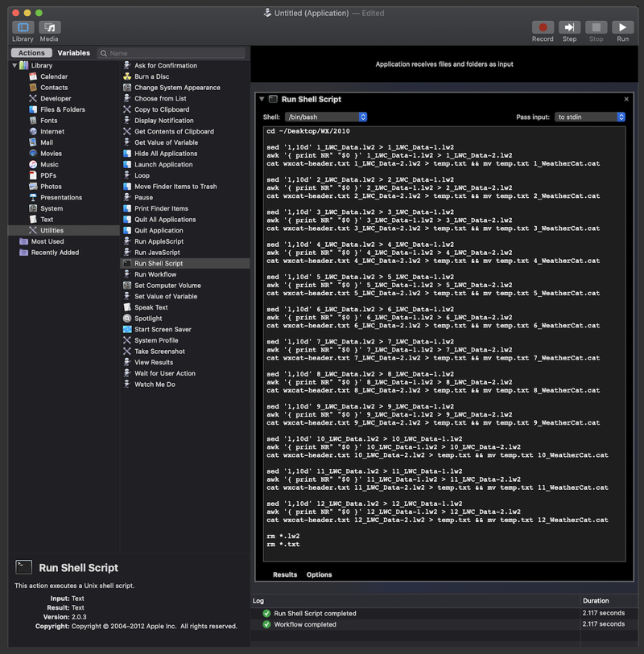Switch to the Actions tab
Viewport: 644px width, 654px height.
point(31,53)
